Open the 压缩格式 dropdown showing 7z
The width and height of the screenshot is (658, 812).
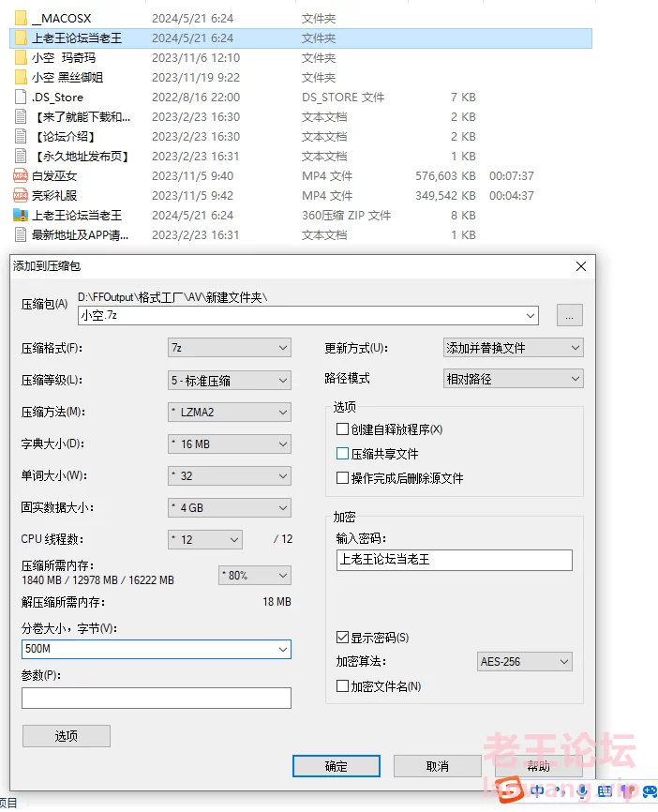tap(230, 348)
